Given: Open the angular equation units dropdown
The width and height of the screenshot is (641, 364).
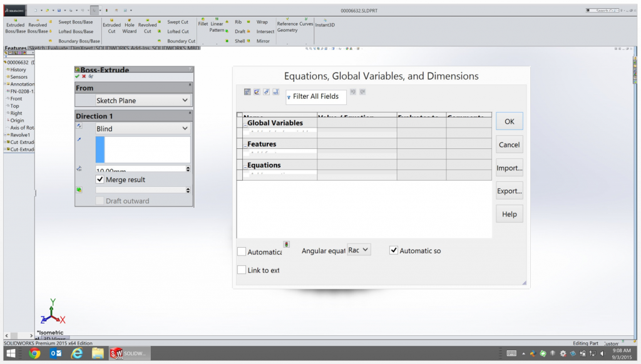Looking at the screenshot, I should pyautogui.click(x=359, y=250).
